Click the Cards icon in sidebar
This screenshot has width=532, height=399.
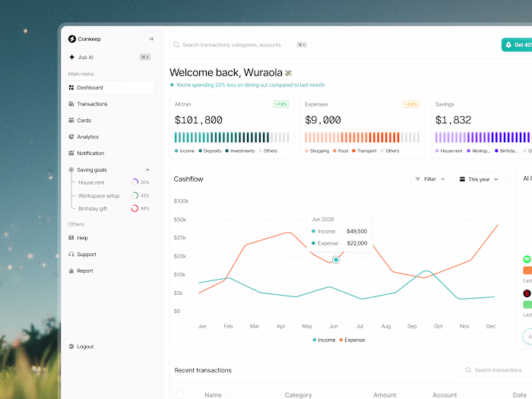(x=71, y=120)
